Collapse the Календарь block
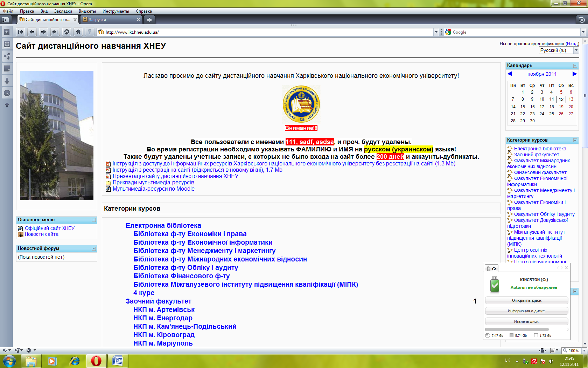588x368 pixels. point(575,66)
